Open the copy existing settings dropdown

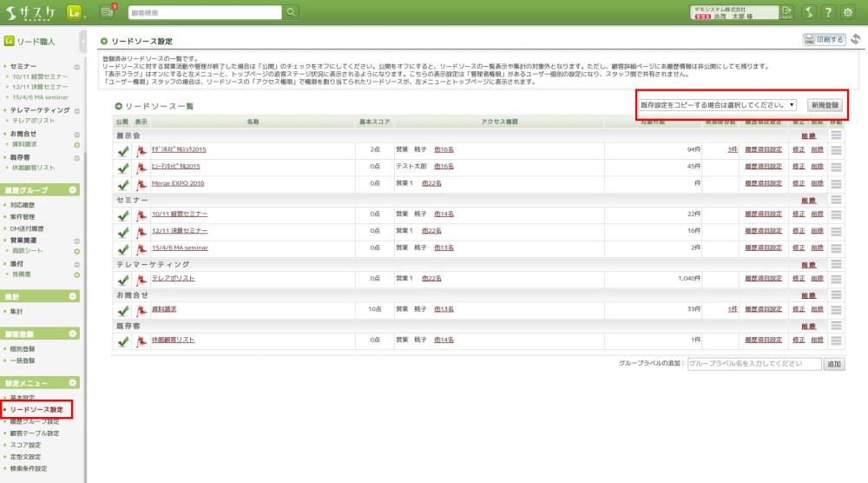tap(718, 104)
